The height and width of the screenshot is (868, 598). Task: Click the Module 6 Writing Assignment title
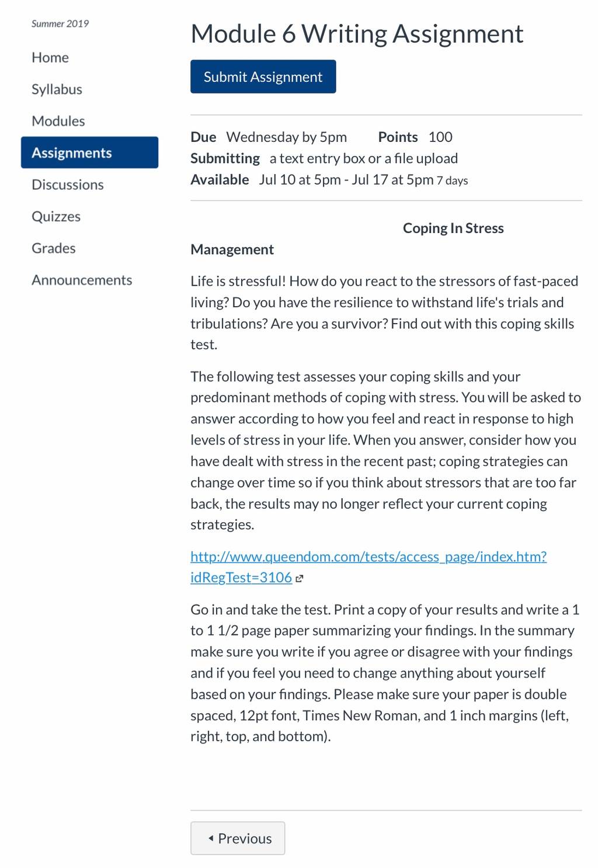[x=357, y=34]
